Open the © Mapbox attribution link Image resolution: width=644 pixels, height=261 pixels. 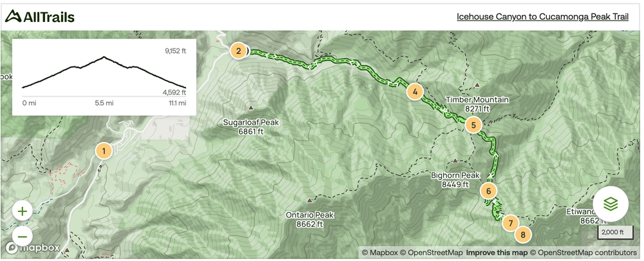coord(380,253)
